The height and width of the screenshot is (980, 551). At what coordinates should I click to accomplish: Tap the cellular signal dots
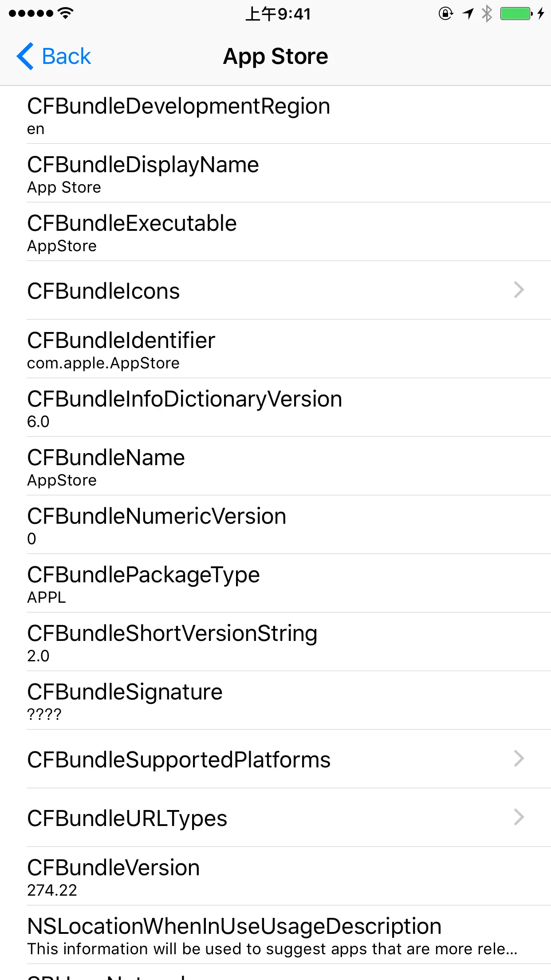click(x=31, y=13)
